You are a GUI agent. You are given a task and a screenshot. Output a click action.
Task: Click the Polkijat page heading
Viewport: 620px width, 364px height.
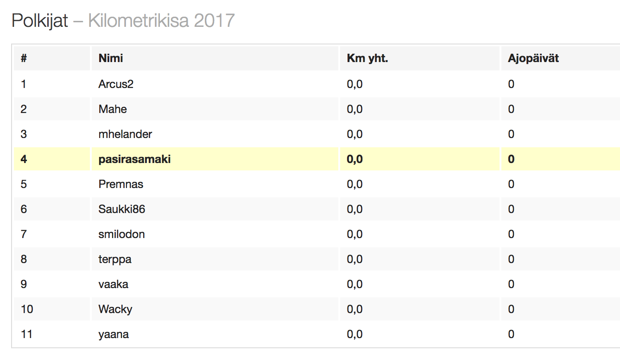[x=40, y=21]
